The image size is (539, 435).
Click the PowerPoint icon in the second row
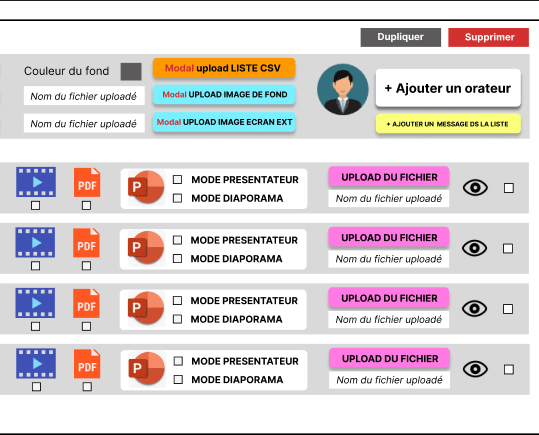[x=145, y=248]
